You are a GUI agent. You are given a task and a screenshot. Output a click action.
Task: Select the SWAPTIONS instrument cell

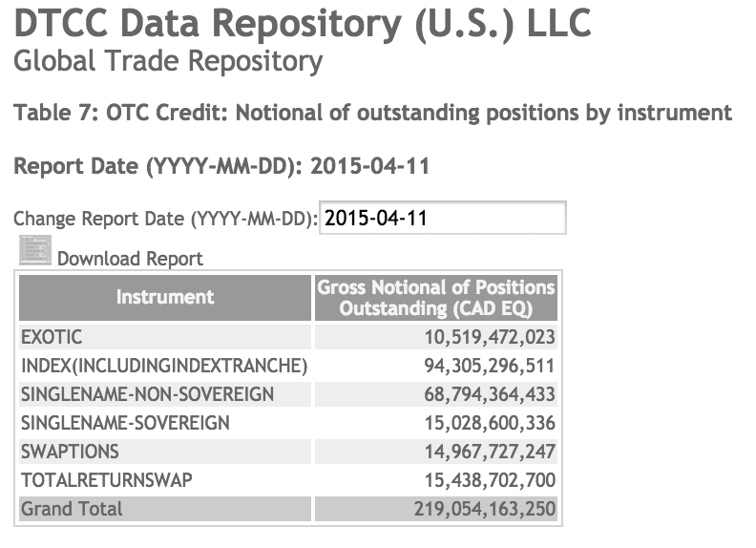click(165, 452)
